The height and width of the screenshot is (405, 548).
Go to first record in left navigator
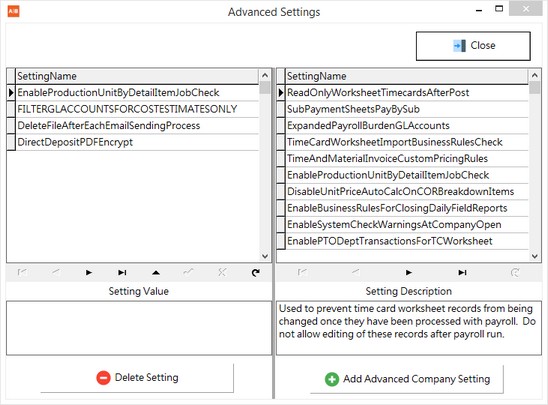coord(22,272)
